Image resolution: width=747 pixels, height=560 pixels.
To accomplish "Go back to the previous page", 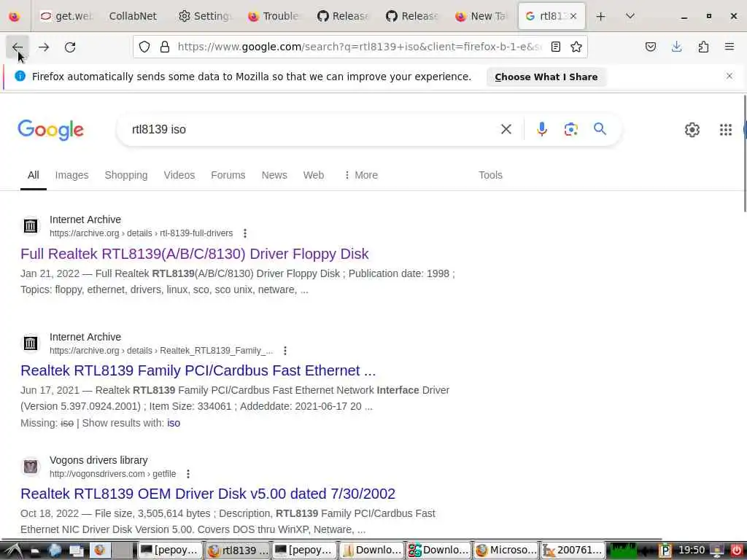I will 18,47.
